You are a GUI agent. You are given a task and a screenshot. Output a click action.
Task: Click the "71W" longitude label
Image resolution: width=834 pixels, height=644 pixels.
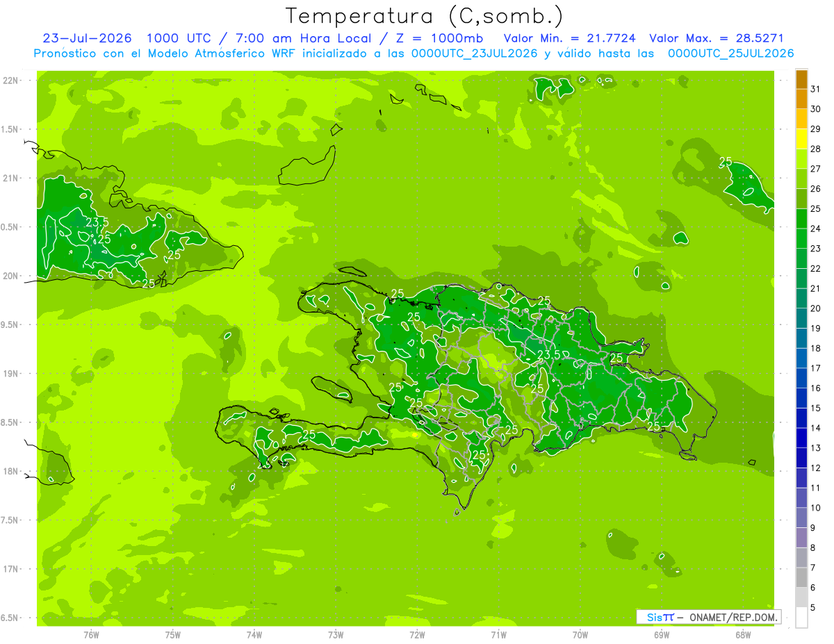tap(498, 635)
